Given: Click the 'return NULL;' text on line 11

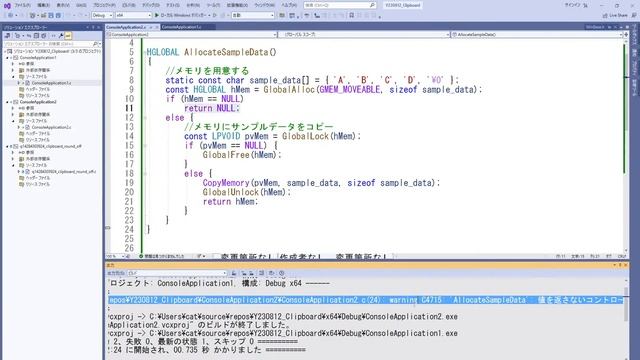Looking at the screenshot, I should coord(211,108).
